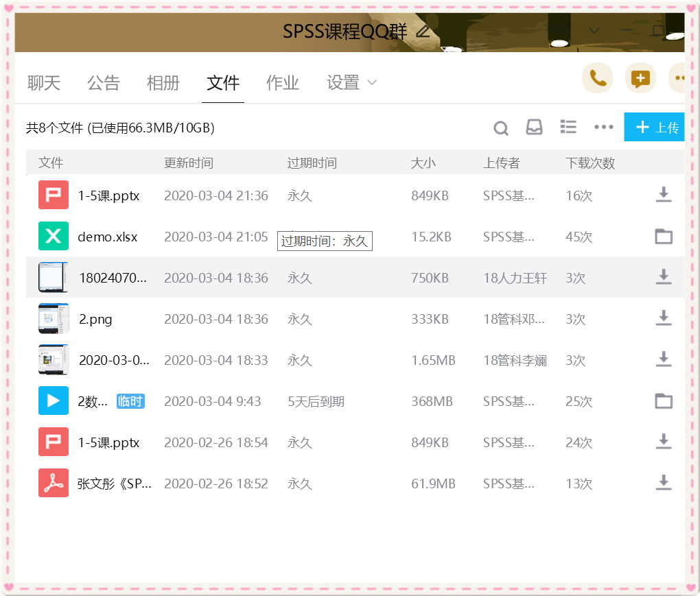
Task: Expand the 设置 dropdown menu
Action: click(352, 83)
